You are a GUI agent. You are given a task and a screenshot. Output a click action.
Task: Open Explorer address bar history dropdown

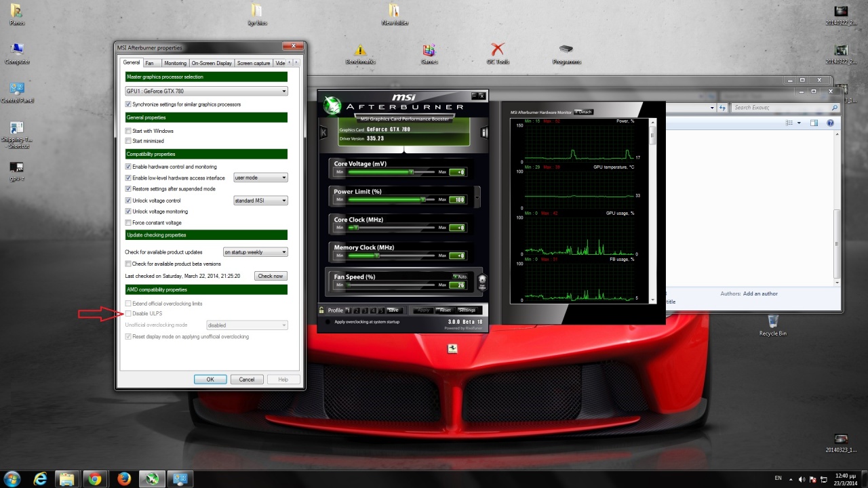[x=713, y=107]
